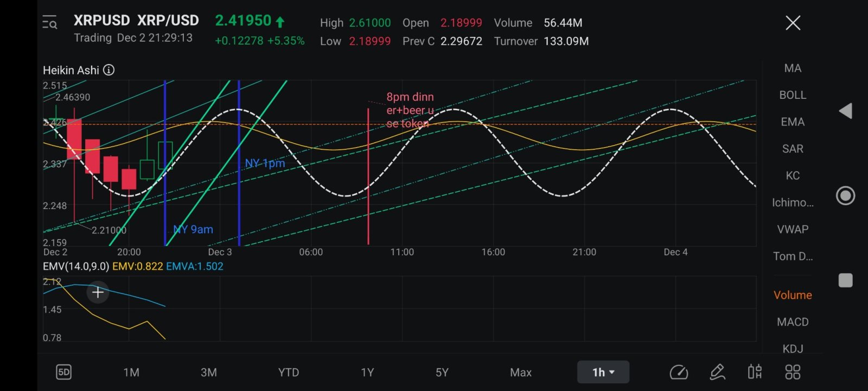Select the MACD sub-indicator

point(793,322)
